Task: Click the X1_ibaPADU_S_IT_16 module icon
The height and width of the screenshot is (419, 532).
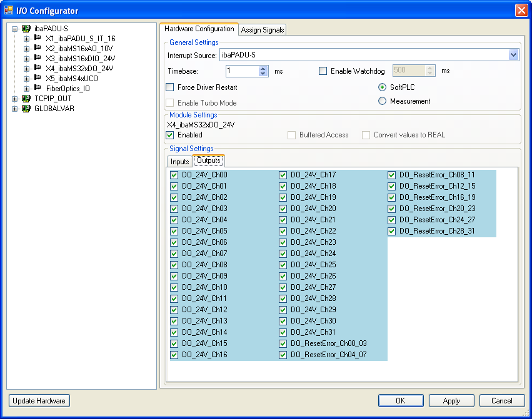Action: [38, 38]
